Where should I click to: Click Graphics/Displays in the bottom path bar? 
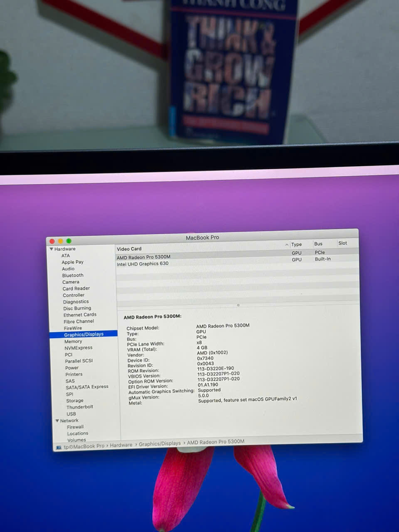click(x=160, y=444)
